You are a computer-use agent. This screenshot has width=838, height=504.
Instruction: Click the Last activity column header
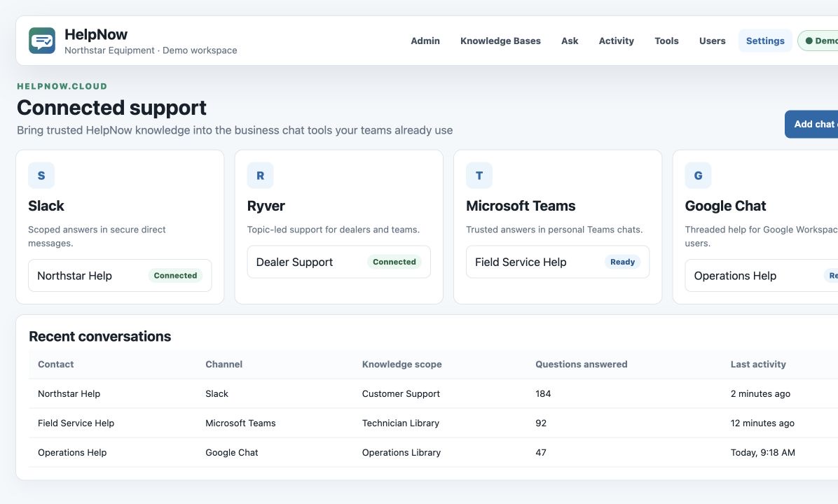point(758,364)
